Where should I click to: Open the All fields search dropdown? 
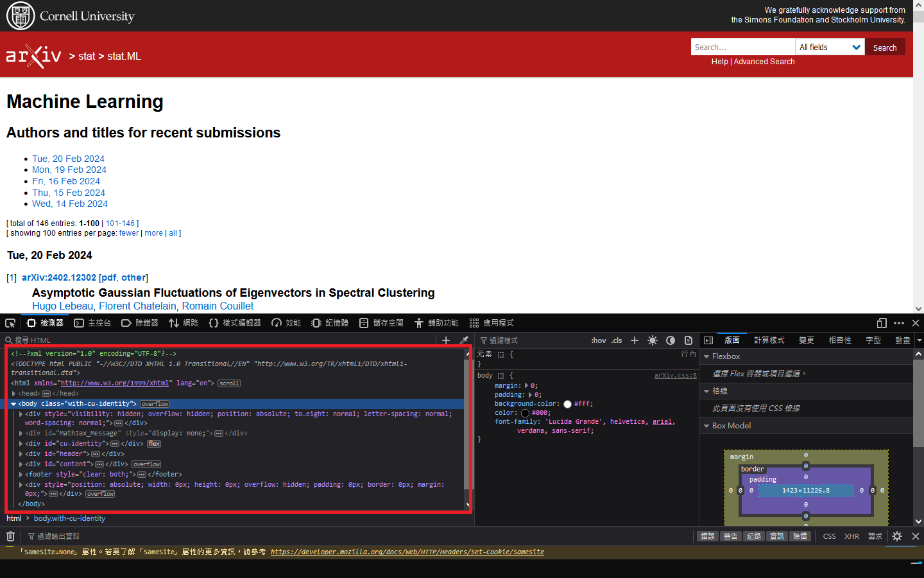tap(830, 47)
